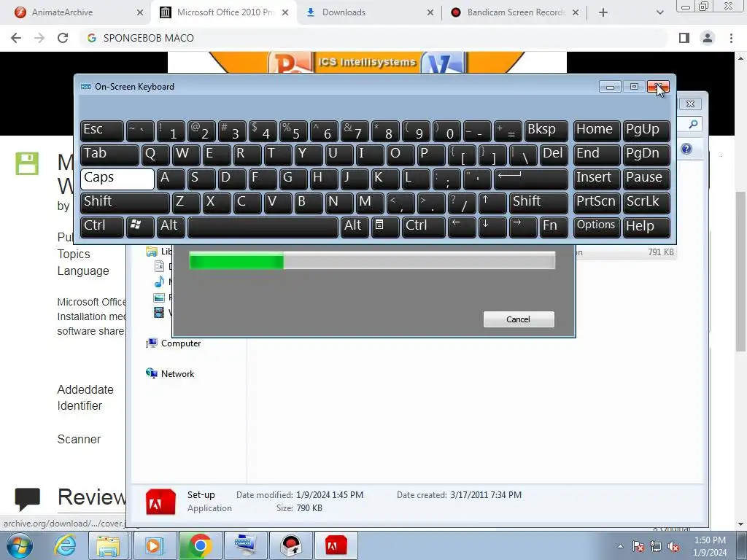
Task: Click the Del key
Action: [554, 155]
